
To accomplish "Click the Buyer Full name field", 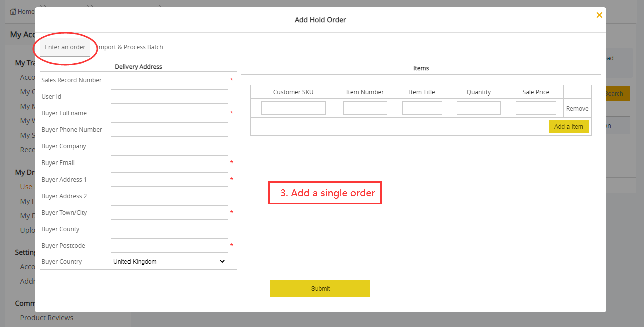I will tap(169, 113).
